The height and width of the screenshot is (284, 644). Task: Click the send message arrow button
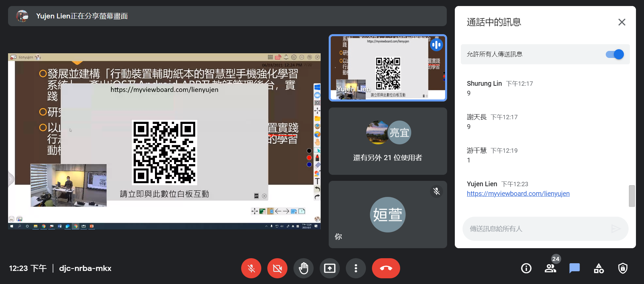616,229
